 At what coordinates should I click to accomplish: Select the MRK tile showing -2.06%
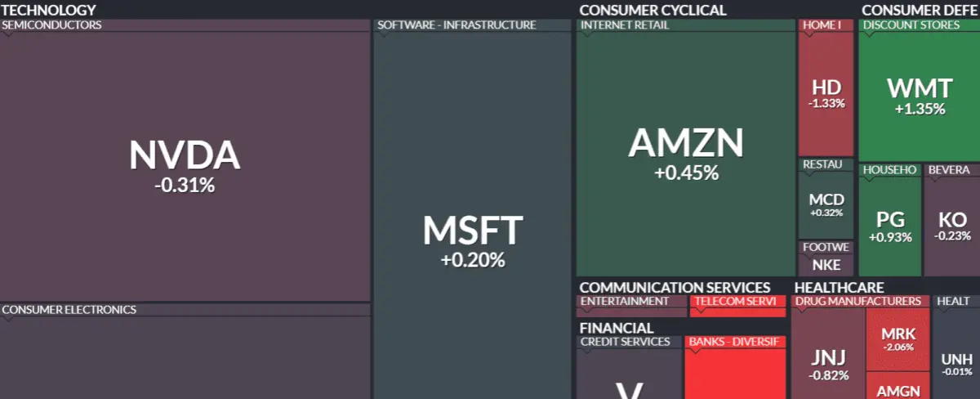(898, 338)
